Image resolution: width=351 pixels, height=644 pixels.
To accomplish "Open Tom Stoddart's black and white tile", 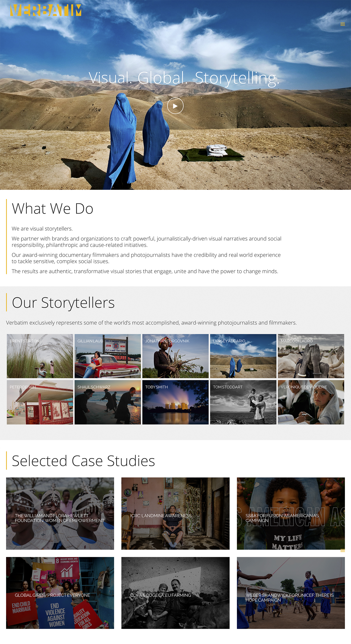I will click(243, 402).
